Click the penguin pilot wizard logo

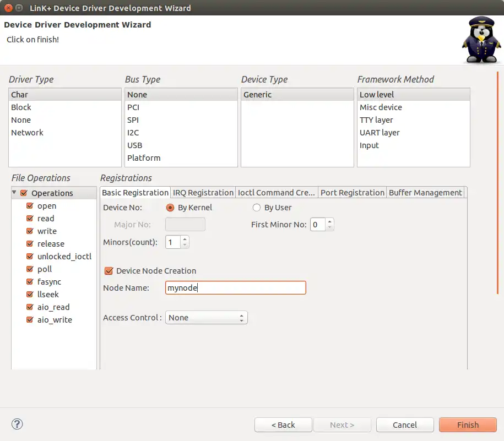[481, 40]
